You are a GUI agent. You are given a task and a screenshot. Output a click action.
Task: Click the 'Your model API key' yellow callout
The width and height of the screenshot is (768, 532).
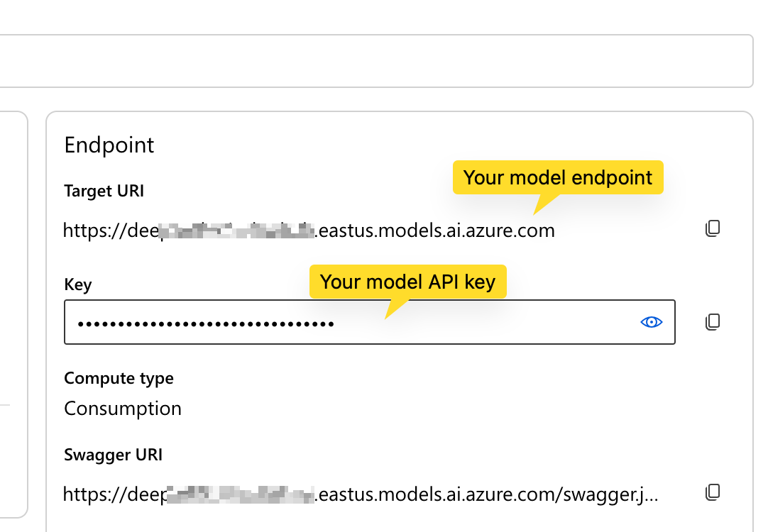point(408,282)
